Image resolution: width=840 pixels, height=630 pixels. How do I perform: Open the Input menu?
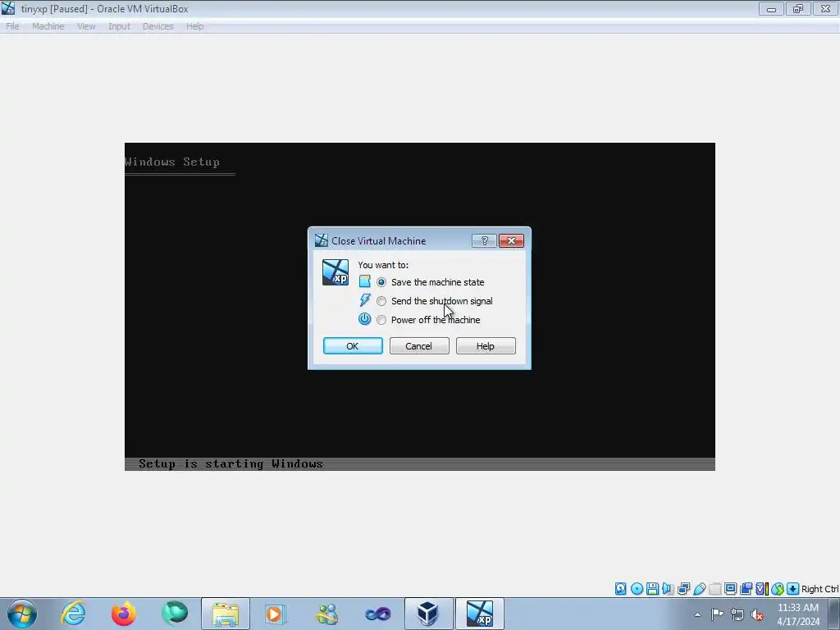coord(119,26)
